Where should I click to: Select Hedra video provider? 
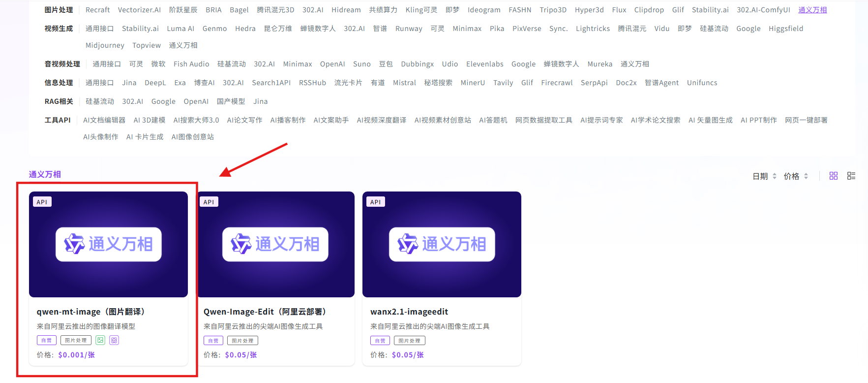coord(245,29)
